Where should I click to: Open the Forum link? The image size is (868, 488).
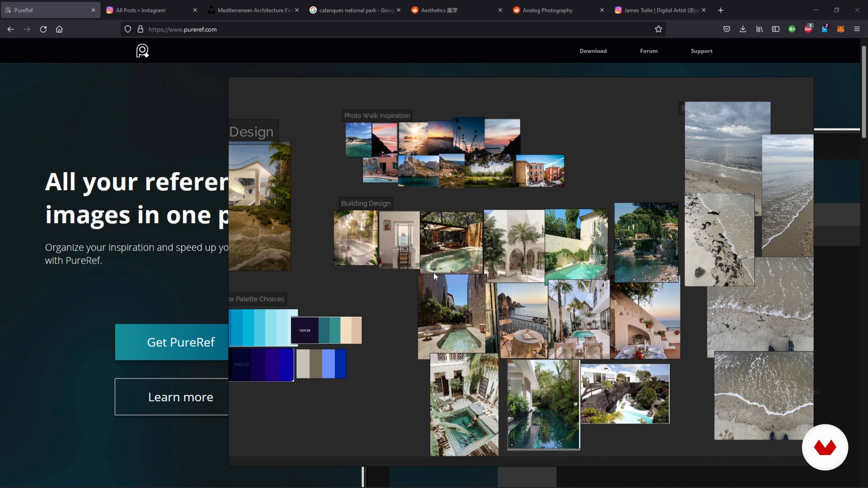point(649,51)
